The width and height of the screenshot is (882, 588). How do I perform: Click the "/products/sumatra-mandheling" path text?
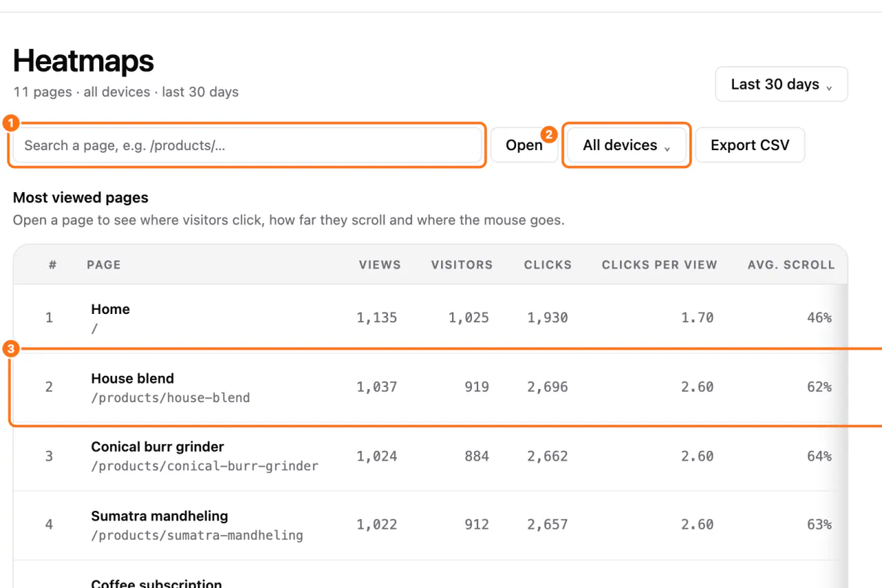pyautogui.click(x=197, y=536)
